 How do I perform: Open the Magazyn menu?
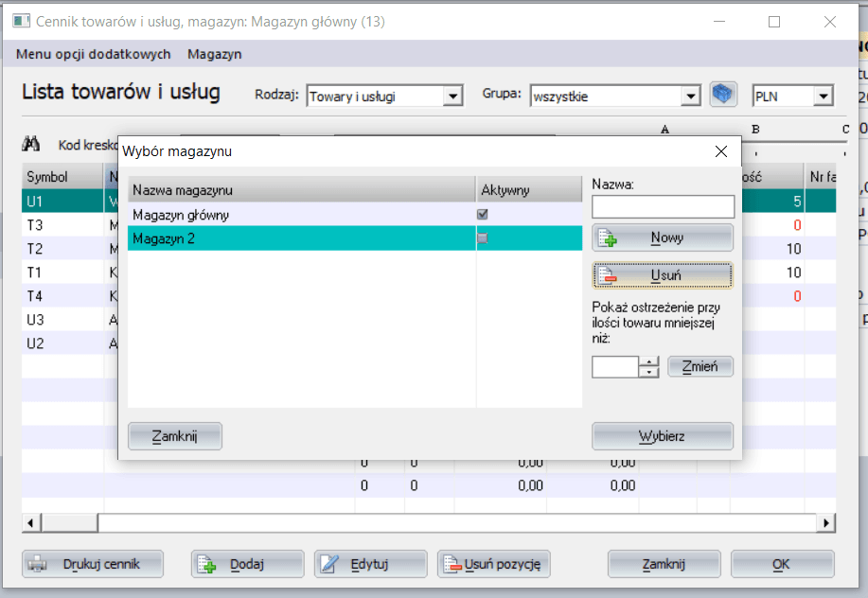click(214, 54)
